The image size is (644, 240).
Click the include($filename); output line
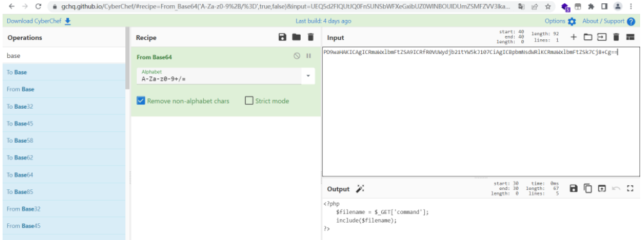366,220
